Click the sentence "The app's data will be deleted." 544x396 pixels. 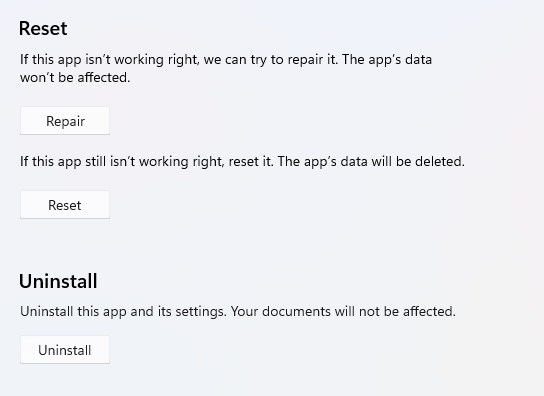pos(371,161)
